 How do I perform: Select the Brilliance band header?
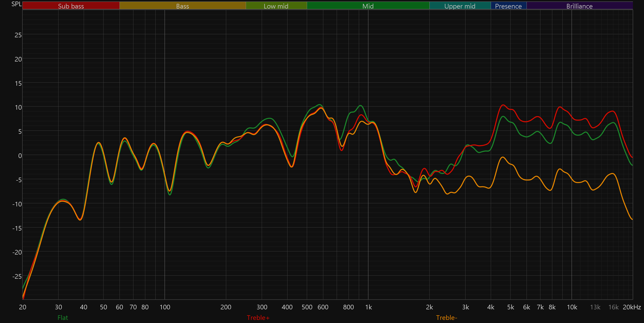(579, 6)
